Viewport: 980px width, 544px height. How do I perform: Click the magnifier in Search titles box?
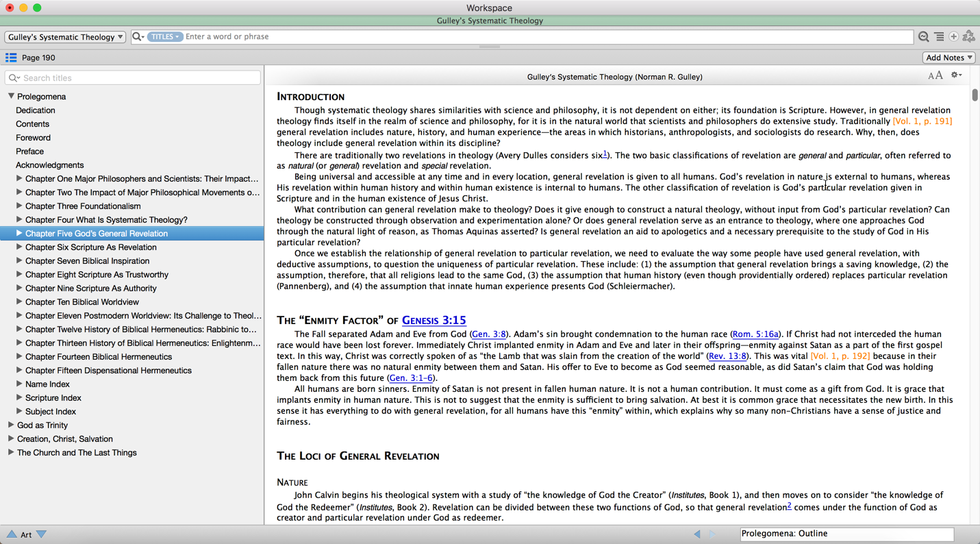pyautogui.click(x=14, y=78)
